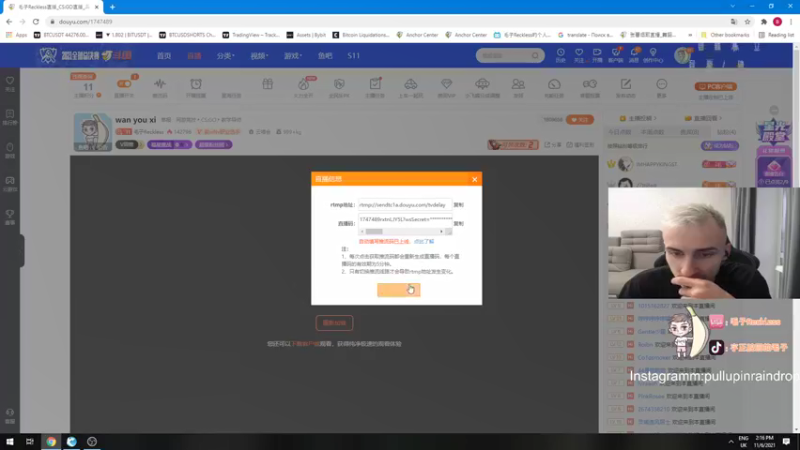Click the Douyu search input box
Image resolution: width=800 pixels, height=450 pixels.
point(504,55)
